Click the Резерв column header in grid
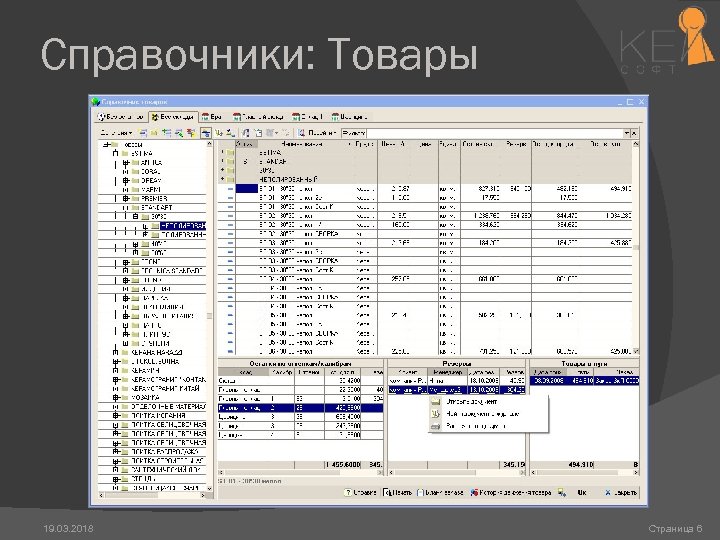The image size is (720, 540). (x=515, y=144)
